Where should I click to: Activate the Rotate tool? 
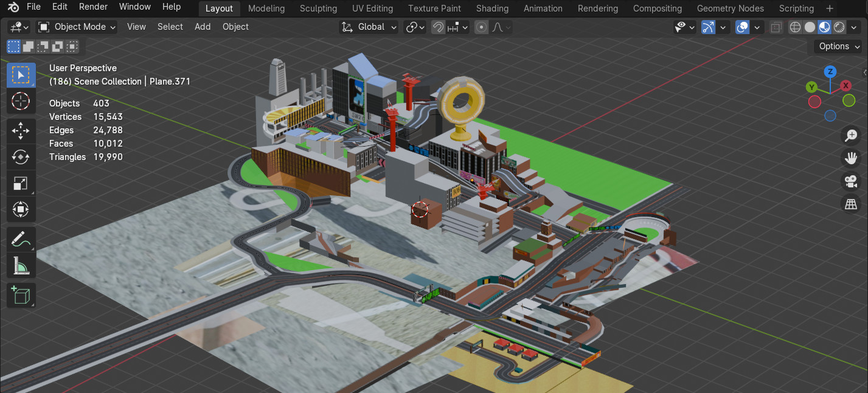coord(21,157)
